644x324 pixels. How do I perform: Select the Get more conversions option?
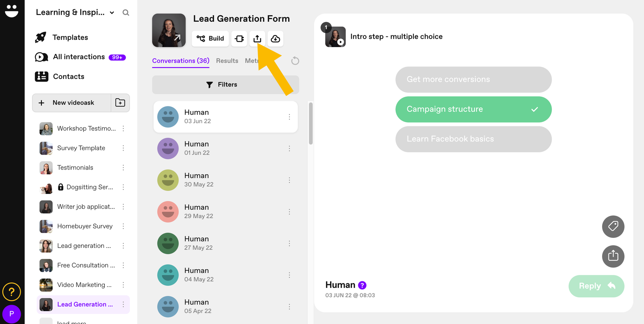point(473,79)
